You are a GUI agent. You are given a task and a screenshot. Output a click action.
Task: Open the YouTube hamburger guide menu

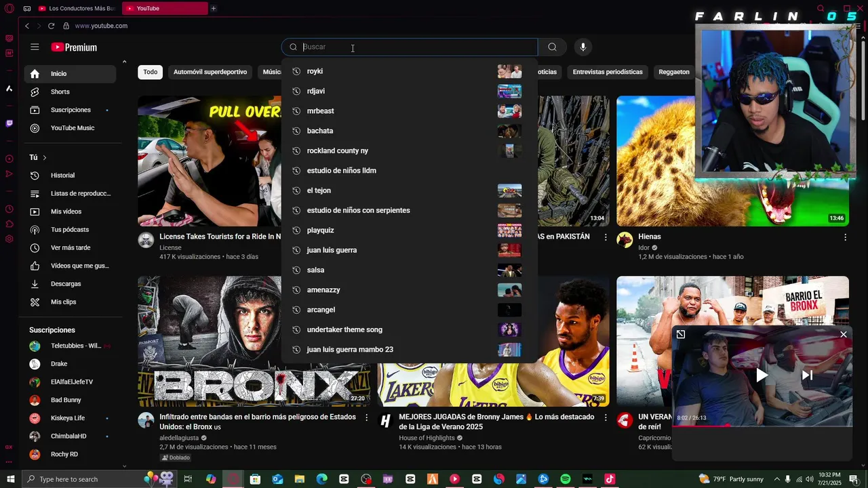35,47
